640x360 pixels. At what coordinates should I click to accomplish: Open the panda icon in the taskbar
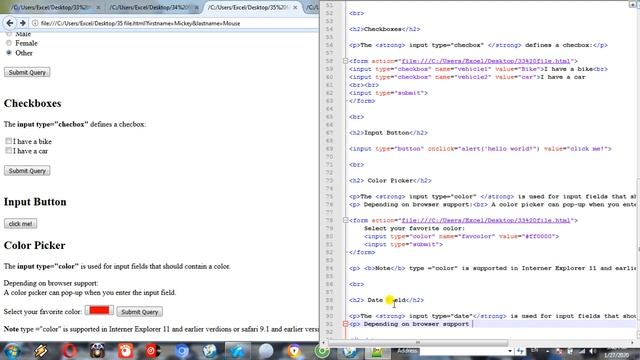pyautogui.click(x=97, y=351)
